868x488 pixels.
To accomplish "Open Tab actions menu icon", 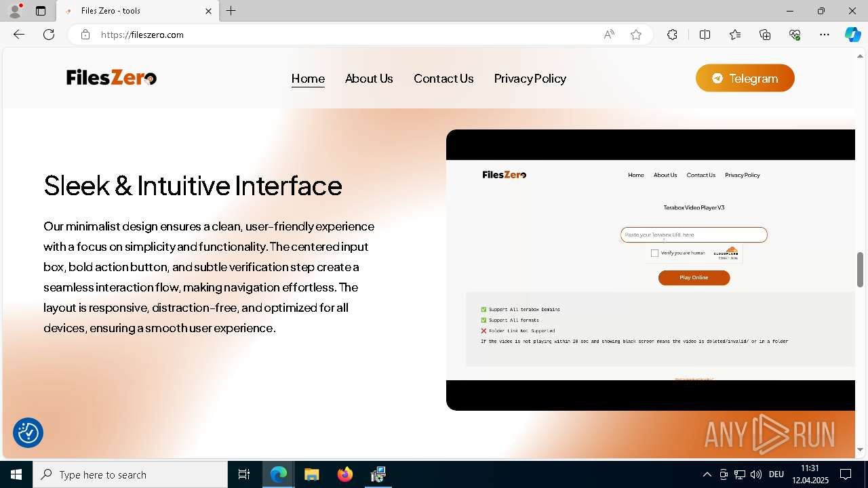I will 41,11.
